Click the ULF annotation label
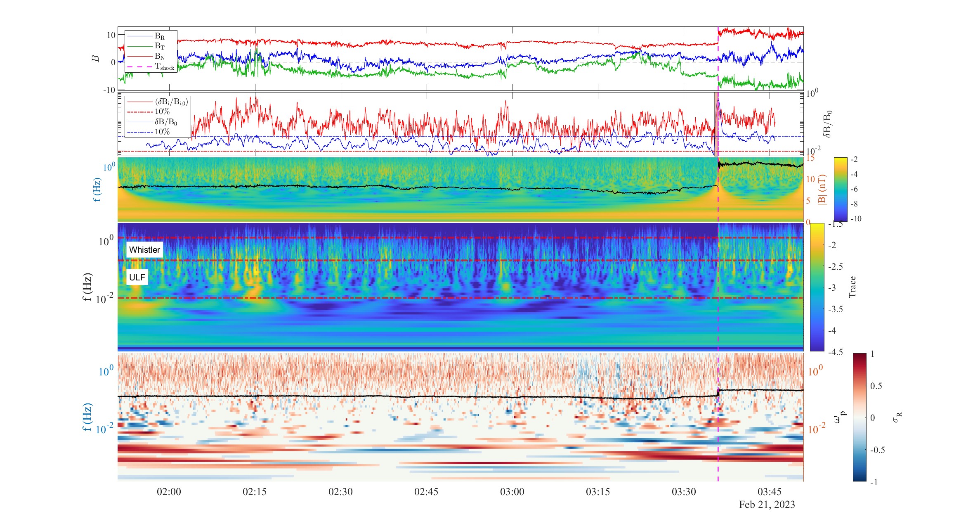The image size is (980, 529). point(137,277)
